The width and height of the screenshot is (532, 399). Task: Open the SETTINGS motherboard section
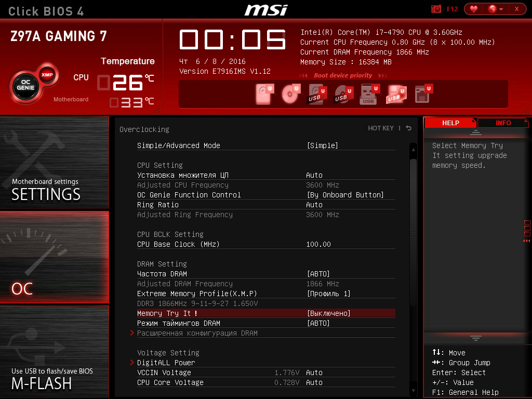pyautogui.click(x=54, y=163)
